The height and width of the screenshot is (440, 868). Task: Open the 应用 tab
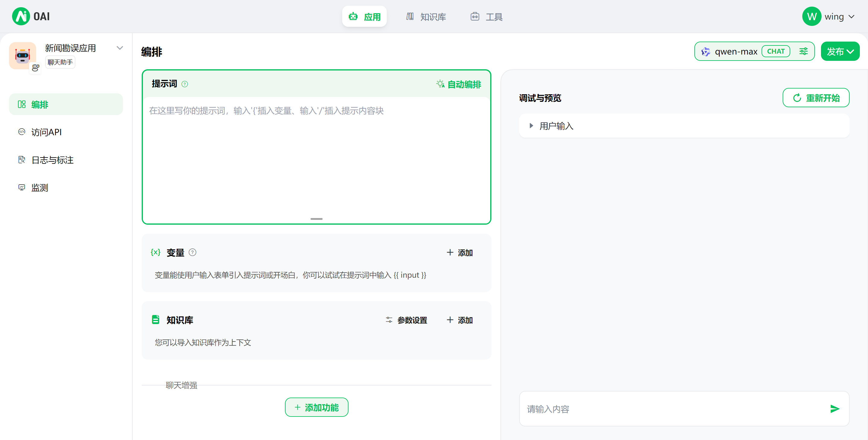pyautogui.click(x=364, y=17)
